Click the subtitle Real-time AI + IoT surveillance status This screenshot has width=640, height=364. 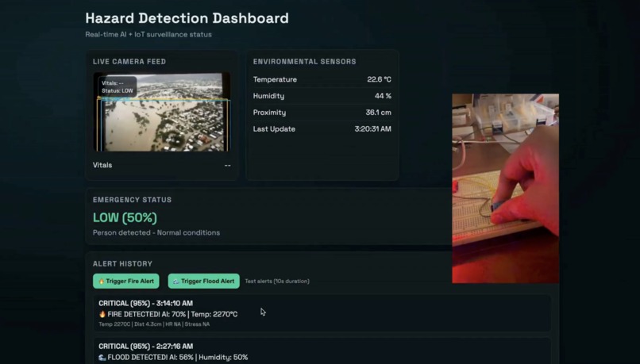click(x=148, y=35)
